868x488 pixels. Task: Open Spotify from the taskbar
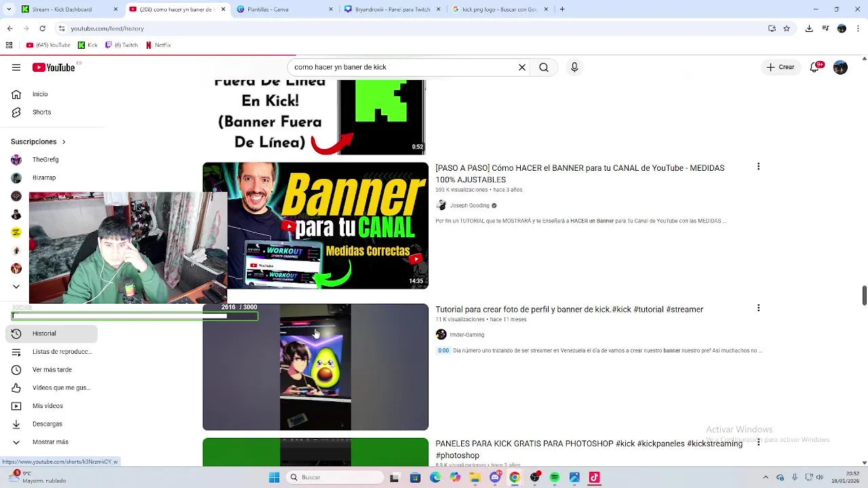tap(555, 477)
